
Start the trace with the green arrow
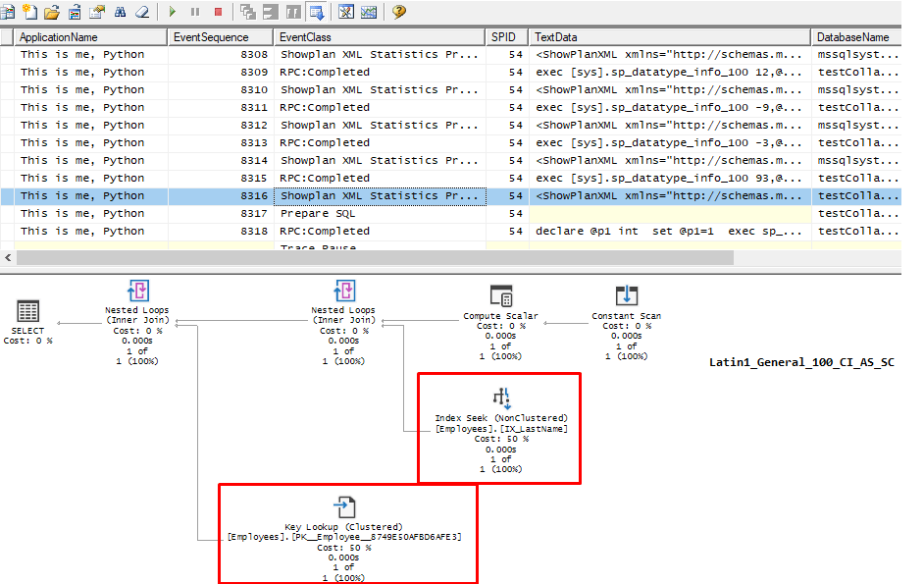click(173, 13)
